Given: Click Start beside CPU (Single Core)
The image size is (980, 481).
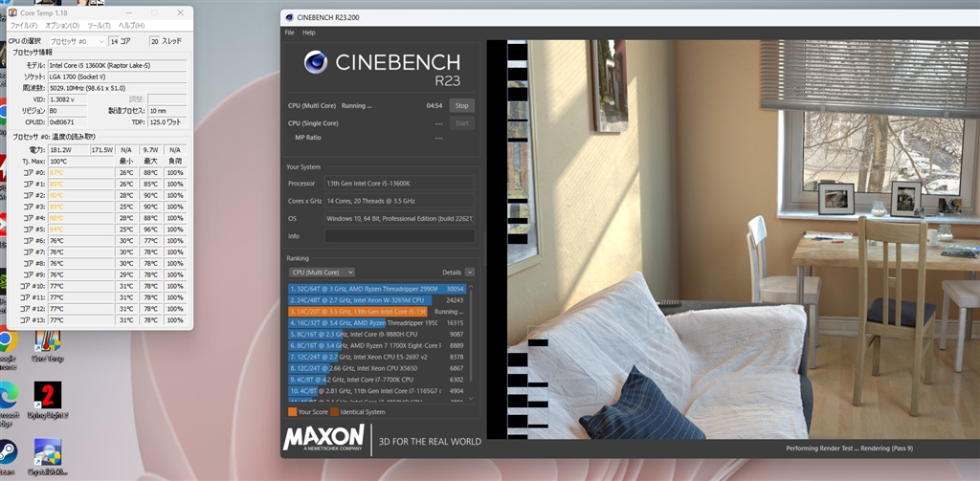Looking at the screenshot, I should (x=461, y=123).
